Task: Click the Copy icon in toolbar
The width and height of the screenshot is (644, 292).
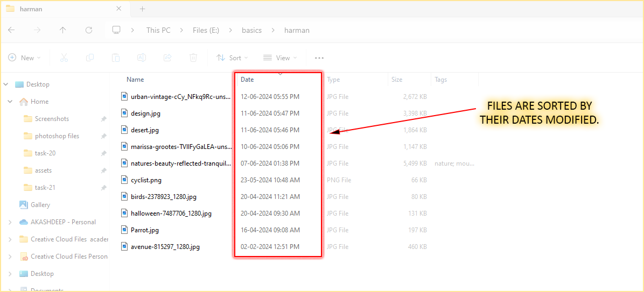Action: tap(90, 58)
